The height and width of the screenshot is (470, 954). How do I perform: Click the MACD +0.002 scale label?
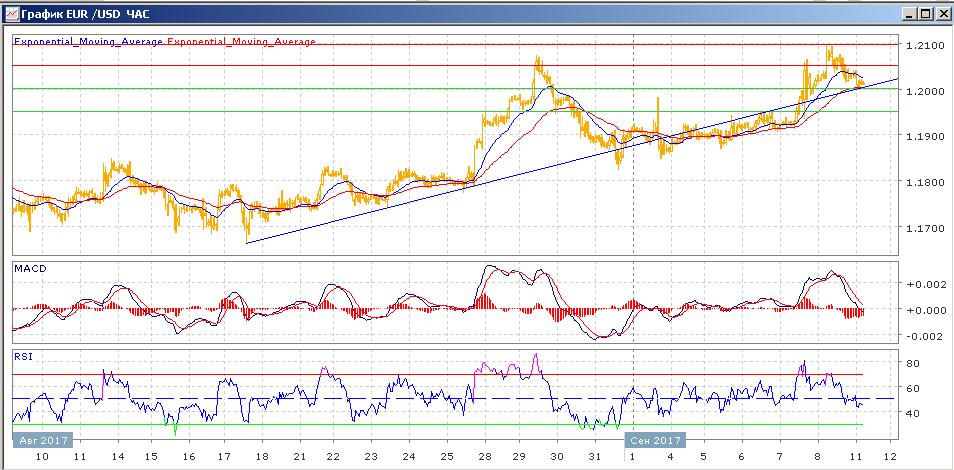click(x=927, y=284)
